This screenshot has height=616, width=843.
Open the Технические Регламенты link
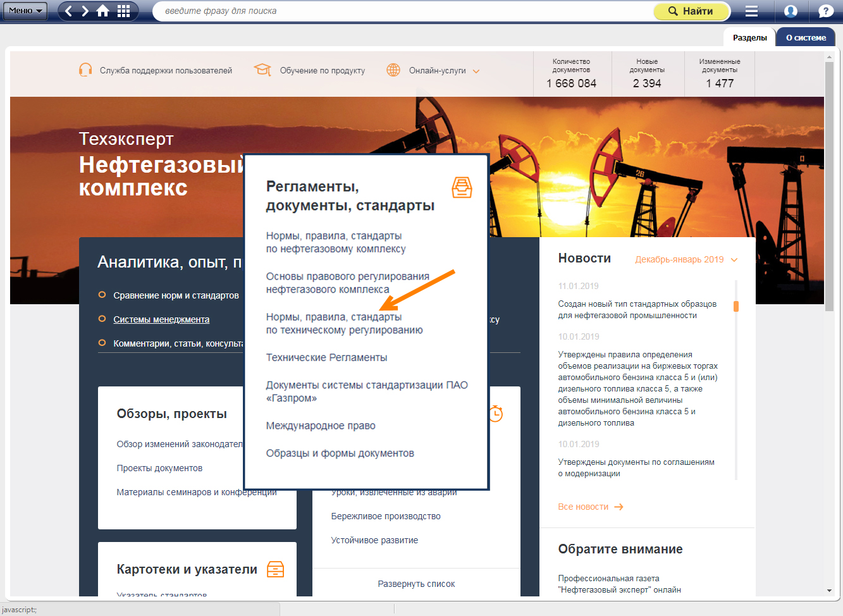tap(326, 357)
